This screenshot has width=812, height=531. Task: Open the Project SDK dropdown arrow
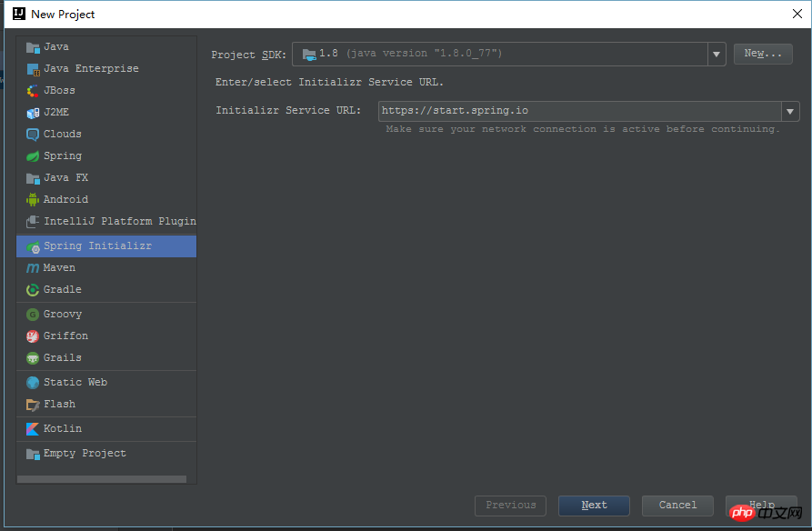717,55
